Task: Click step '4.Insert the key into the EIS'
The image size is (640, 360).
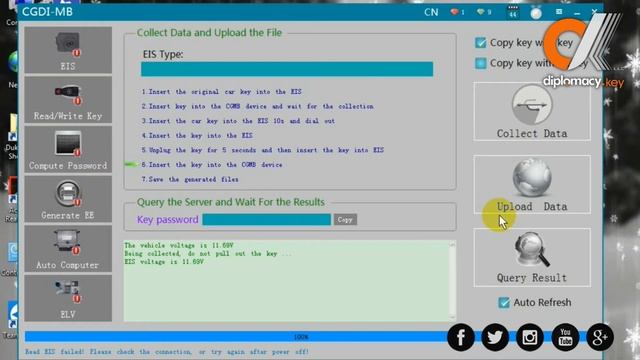Action: (197, 136)
